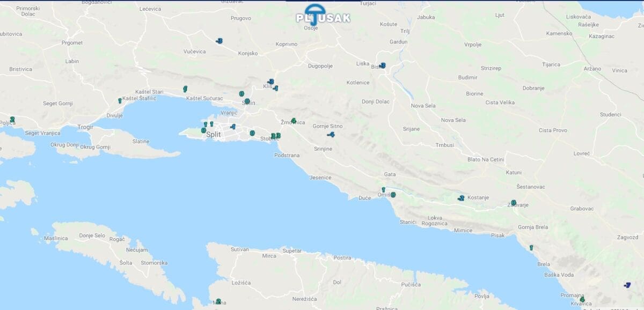Screen dimensions: 644x310
Task: Select the -7 marker near Zagvozd
Action: point(627,285)
